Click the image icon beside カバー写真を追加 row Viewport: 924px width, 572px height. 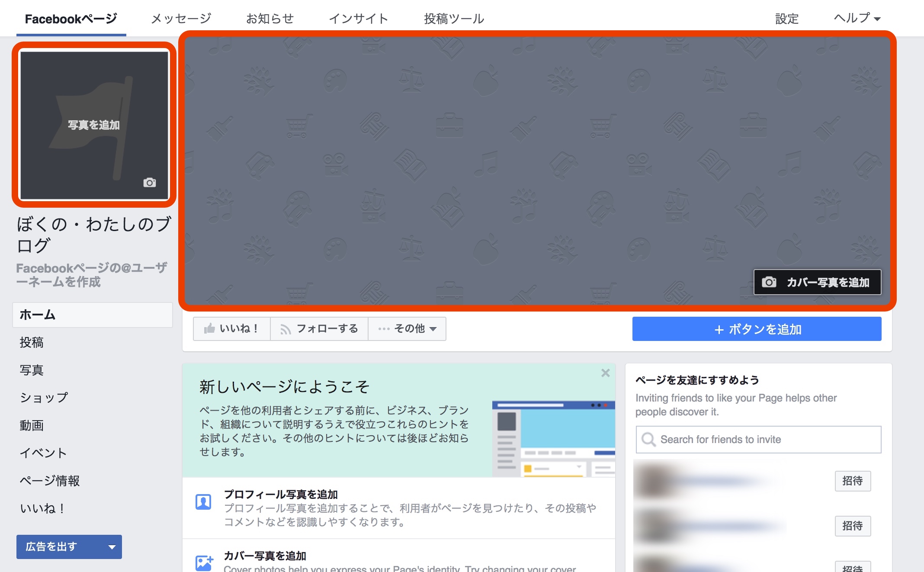[204, 563]
